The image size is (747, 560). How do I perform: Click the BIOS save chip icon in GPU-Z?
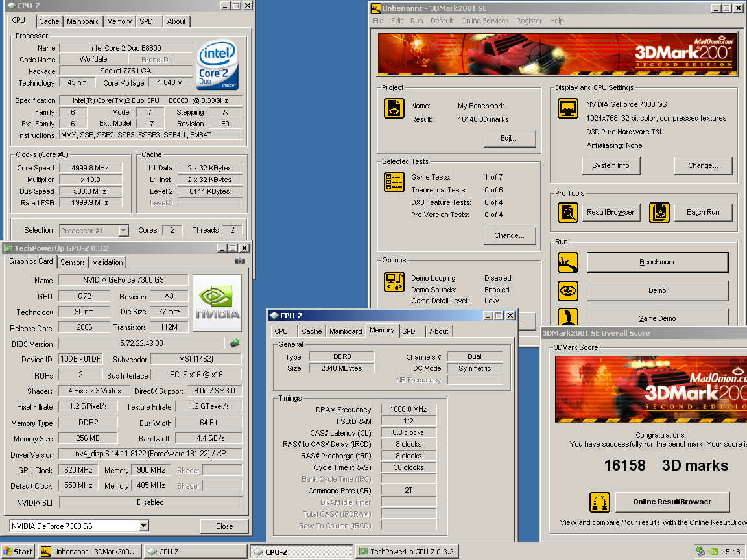[x=234, y=344]
